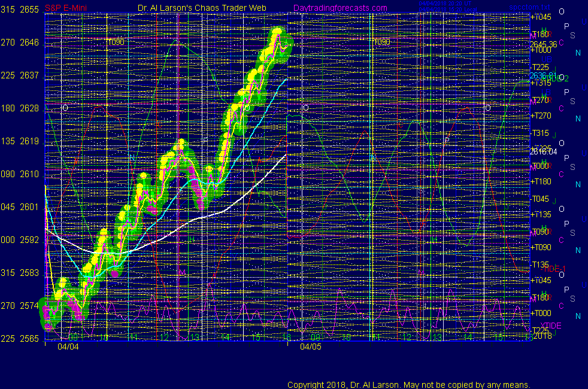
Task: Click the copyright notice text at bottom
Action: pyautogui.click(x=408, y=384)
